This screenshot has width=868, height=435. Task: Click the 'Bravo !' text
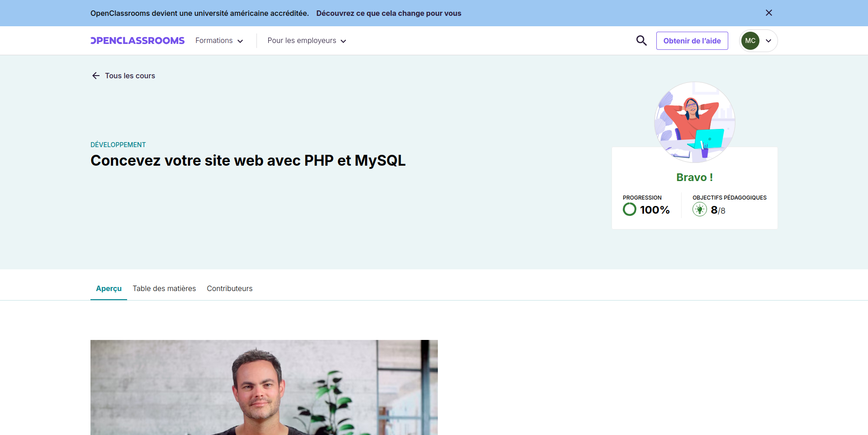click(x=695, y=177)
